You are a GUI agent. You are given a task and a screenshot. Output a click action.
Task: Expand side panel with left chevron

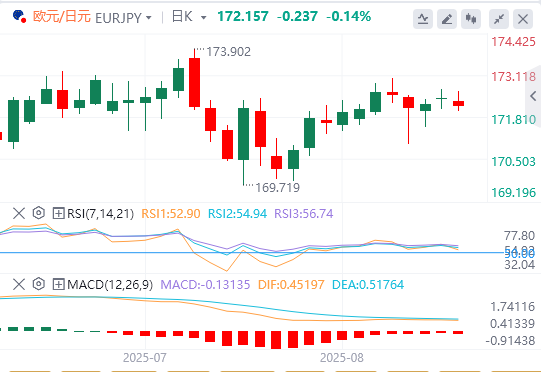(x=533, y=96)
